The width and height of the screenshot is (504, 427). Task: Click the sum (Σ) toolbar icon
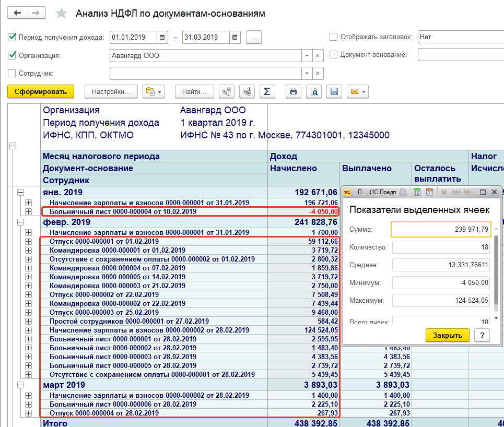[x=267, y=91]
